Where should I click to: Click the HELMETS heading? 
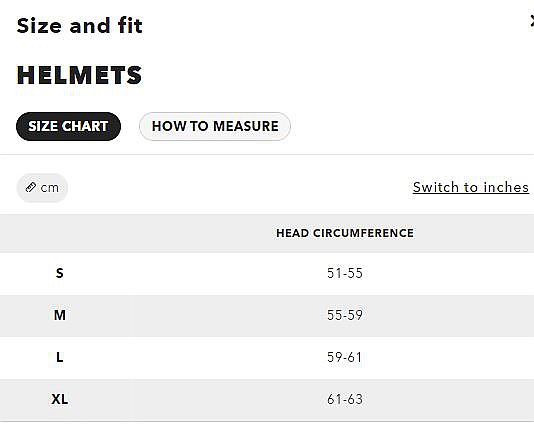(79, 75)
